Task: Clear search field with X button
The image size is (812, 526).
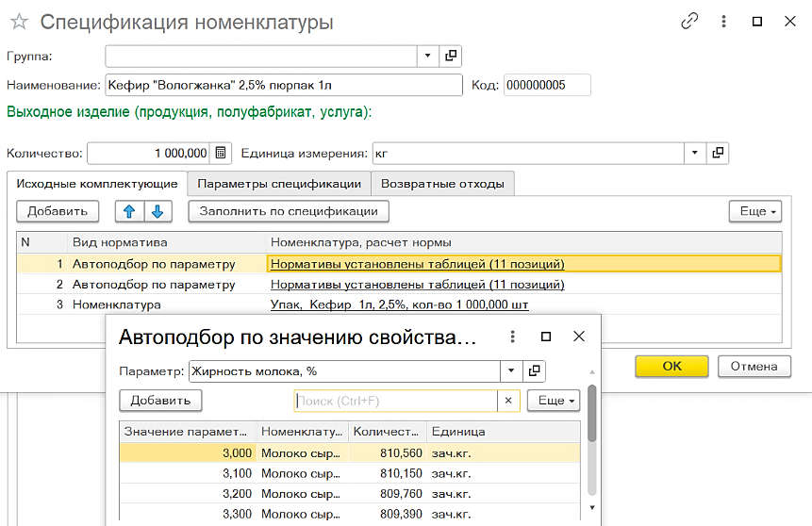Action: click(508, 401)
